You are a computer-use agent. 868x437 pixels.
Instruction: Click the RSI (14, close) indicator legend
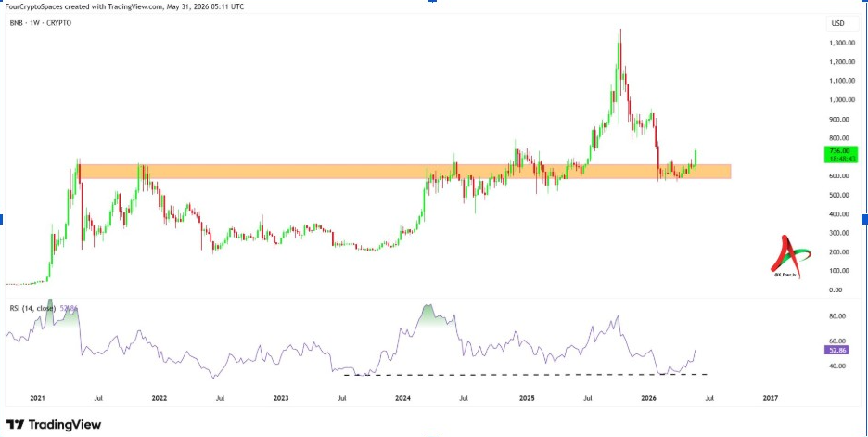click(x=32, y=308)
